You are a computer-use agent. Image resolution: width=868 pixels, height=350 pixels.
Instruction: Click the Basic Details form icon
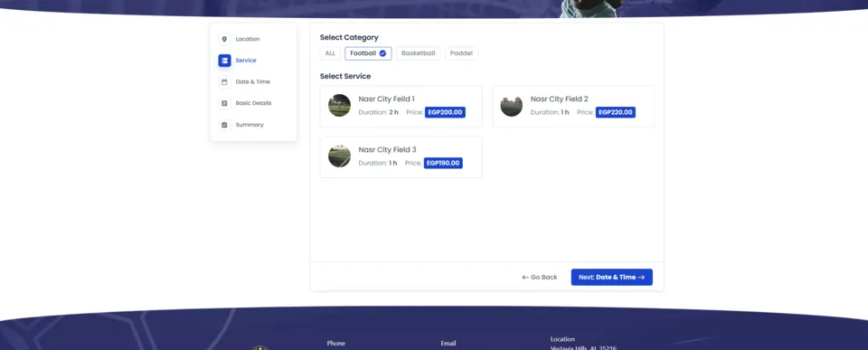pos(224,103)
